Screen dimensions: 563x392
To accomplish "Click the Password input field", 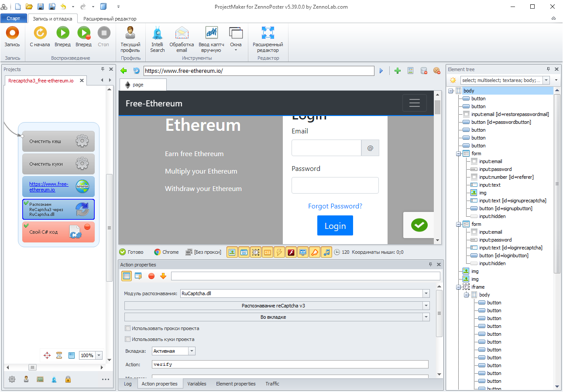I will click(x=335, y=185).
